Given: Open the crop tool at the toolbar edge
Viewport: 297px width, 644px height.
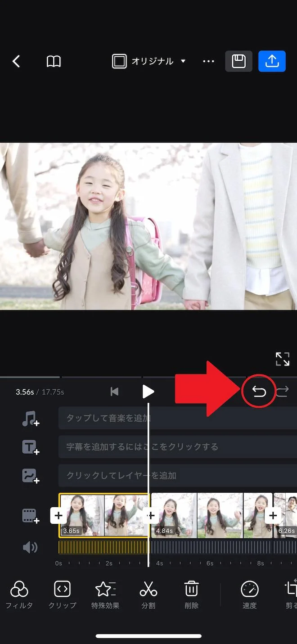Looking at the screenshot, I should 291,594.
